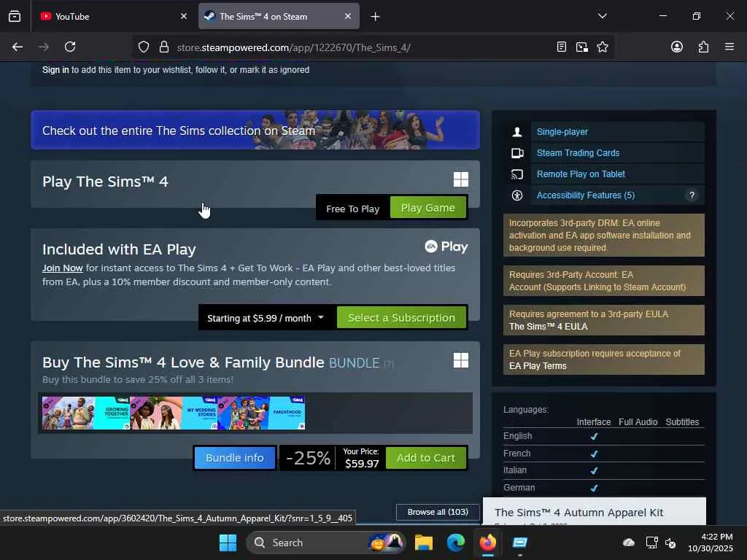Open File Explorer from taskbar
Screen dimensions: 747x560
click(424, 542)
